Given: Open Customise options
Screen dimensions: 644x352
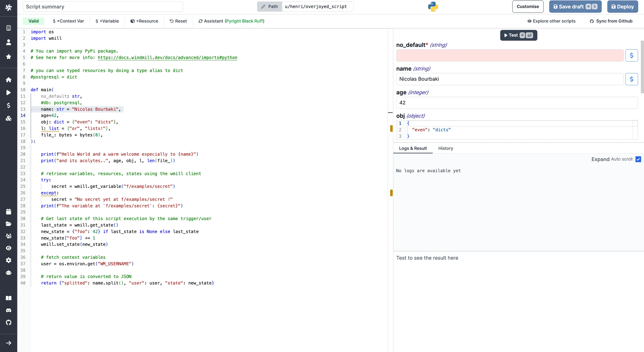Looking at the screenshot, I should click(x=528, y=6).
